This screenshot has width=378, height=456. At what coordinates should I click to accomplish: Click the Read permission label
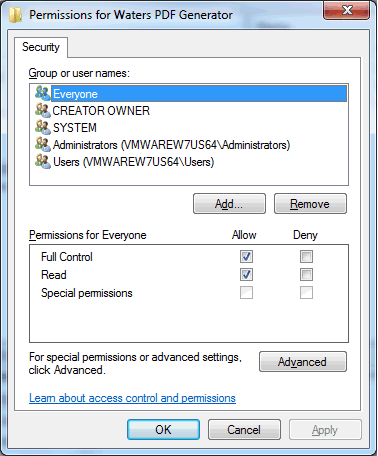coord(54,275)
